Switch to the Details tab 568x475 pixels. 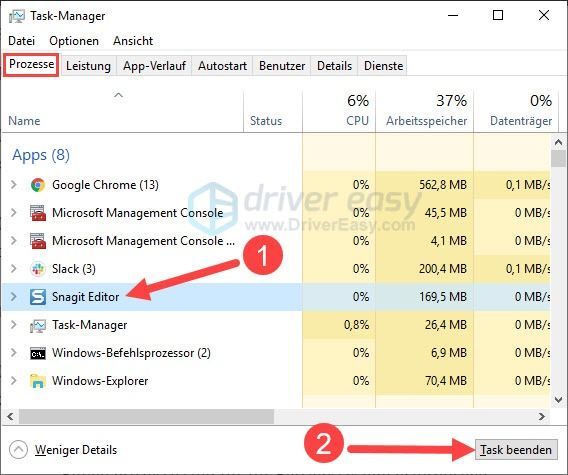click(334, 66)
